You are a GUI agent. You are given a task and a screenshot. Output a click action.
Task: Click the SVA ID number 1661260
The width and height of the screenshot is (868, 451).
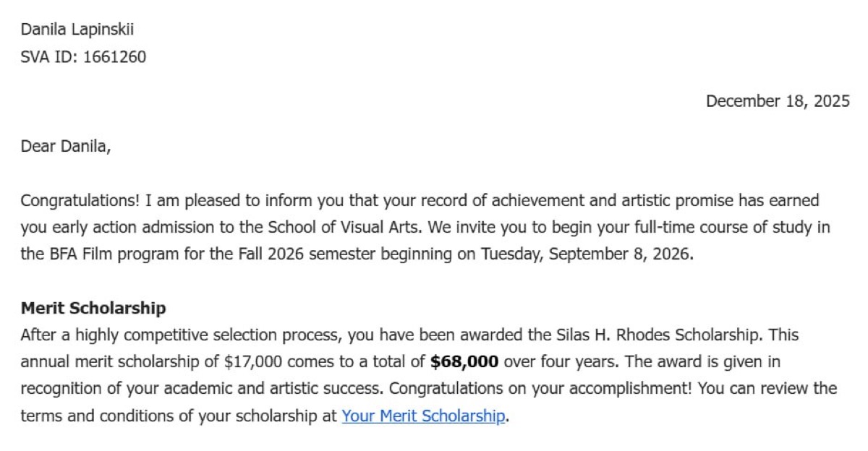point(114,57)
